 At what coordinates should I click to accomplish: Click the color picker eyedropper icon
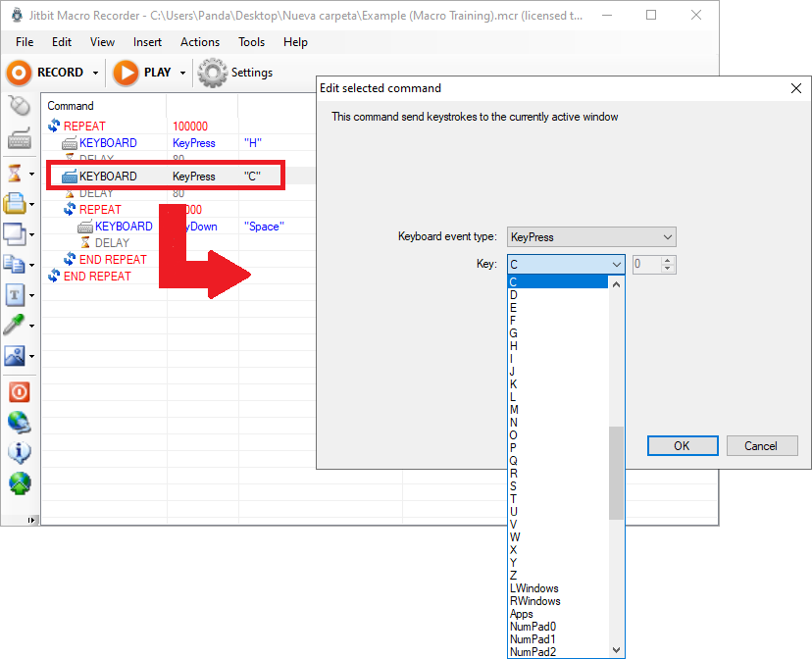[x=14, y=326]
